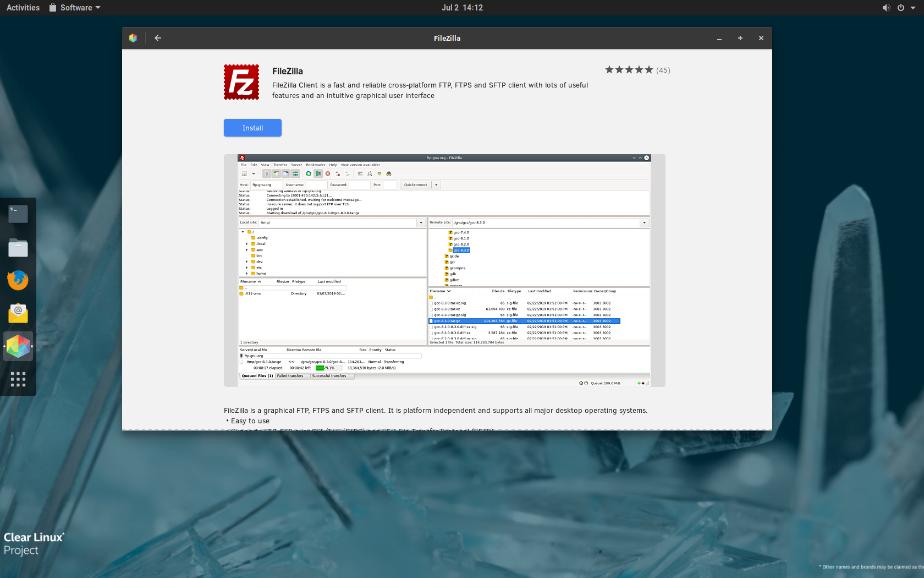Maximize the Software window
Viewport: 924px width, 578px height.
point(740,38)
